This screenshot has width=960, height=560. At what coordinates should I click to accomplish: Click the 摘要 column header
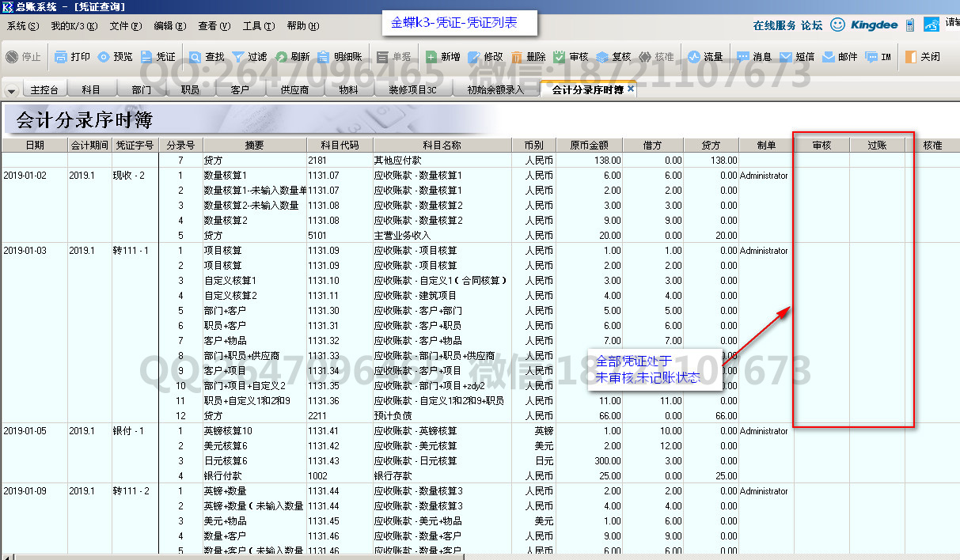point(254,146)
